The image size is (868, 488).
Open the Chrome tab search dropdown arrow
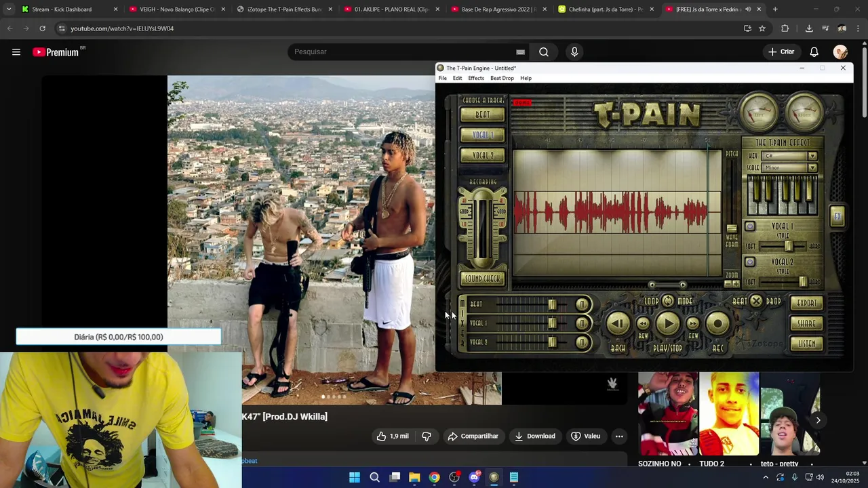pos(8,9)
